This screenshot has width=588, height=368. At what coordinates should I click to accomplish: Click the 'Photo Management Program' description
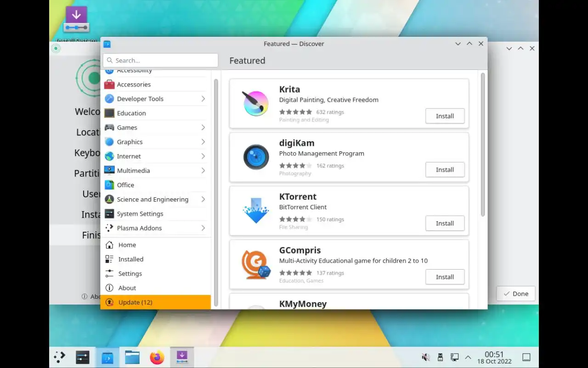tap(322, 153)
